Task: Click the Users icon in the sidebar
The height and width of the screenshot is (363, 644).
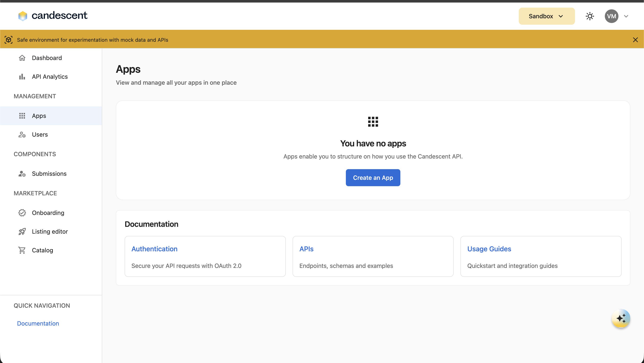Action: (x=22, y=134)
